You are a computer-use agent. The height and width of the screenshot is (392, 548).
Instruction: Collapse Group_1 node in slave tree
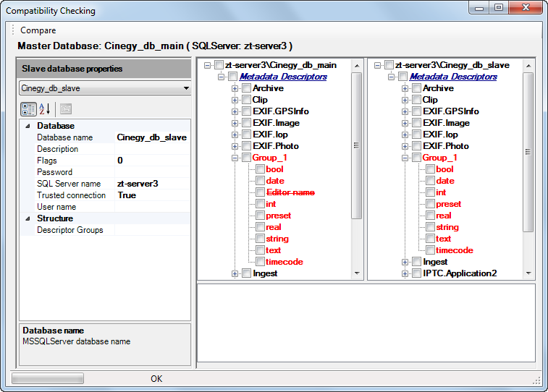click(x=405, y=158)
